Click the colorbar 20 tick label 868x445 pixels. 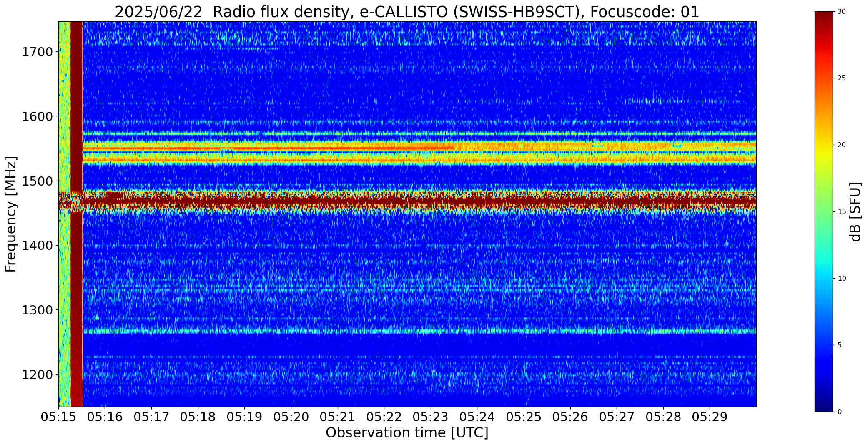(x=842, y=145)
